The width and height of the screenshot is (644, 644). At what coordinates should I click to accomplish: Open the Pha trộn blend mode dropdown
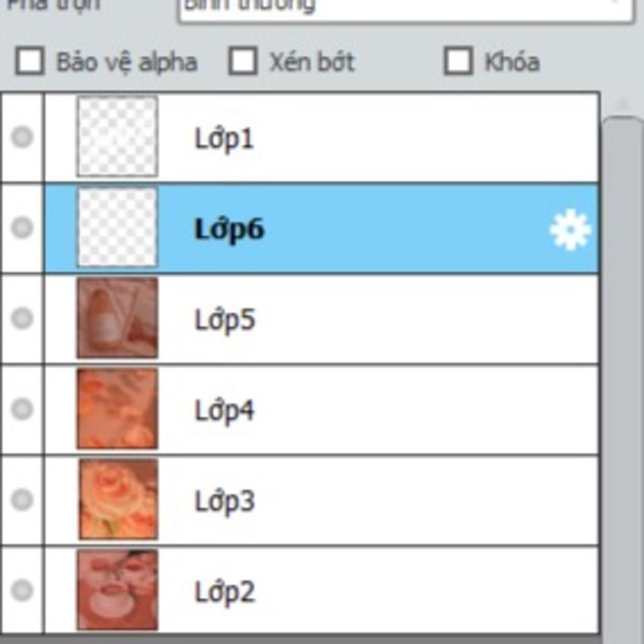pyautogui.click(x=406, y=9)
